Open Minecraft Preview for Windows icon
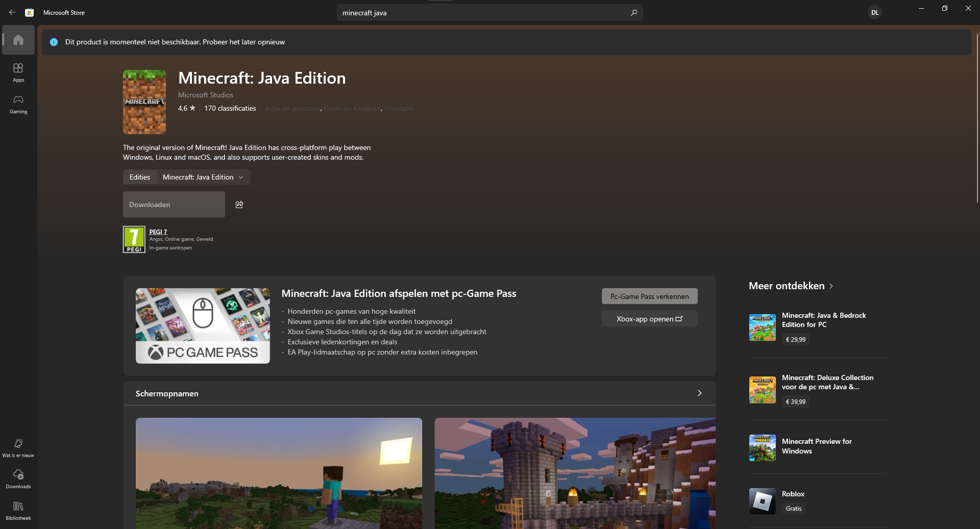Image resolution: width=980 pixels, height=529 pixels. 763,447
